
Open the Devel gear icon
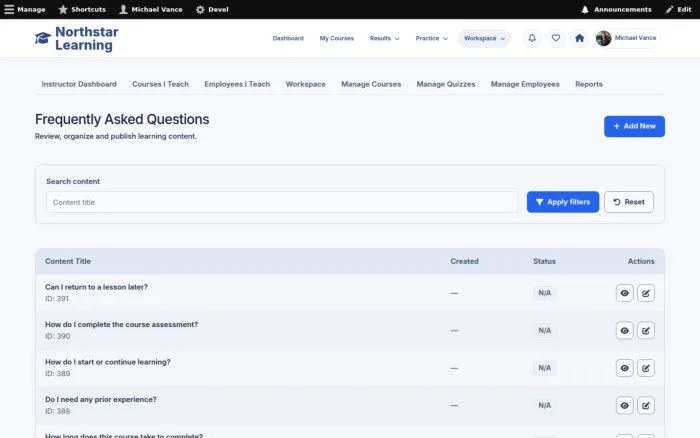200,9
